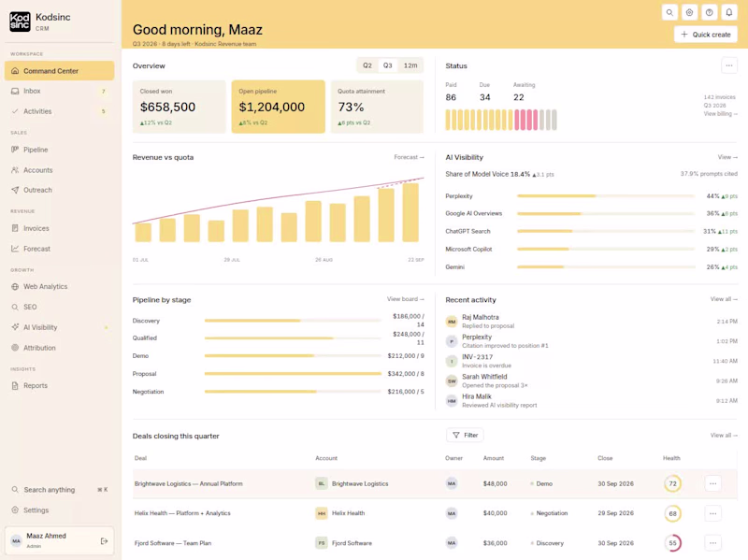Open row options for Fjord Software deal

pyautogui.click(x=712, y=543)
